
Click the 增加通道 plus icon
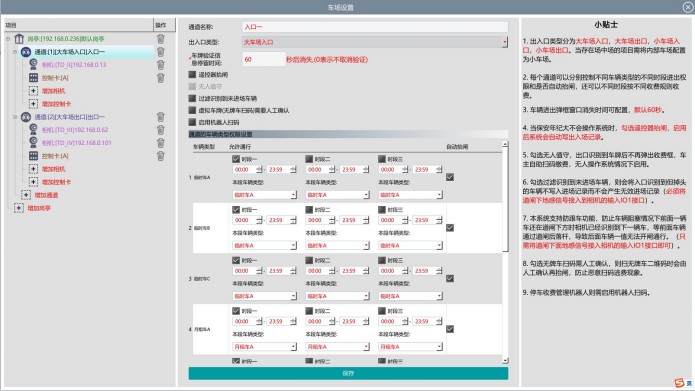click(x=26, y=195)
